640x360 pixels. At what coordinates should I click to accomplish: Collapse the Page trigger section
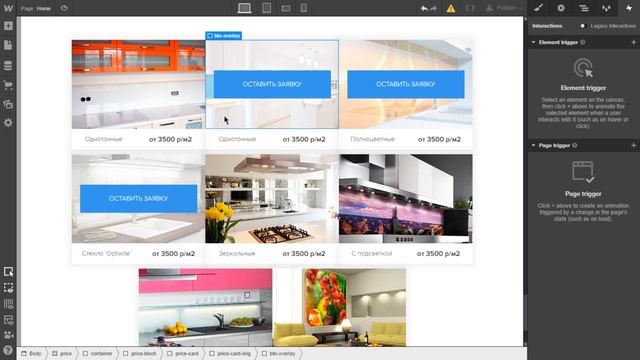533,145
